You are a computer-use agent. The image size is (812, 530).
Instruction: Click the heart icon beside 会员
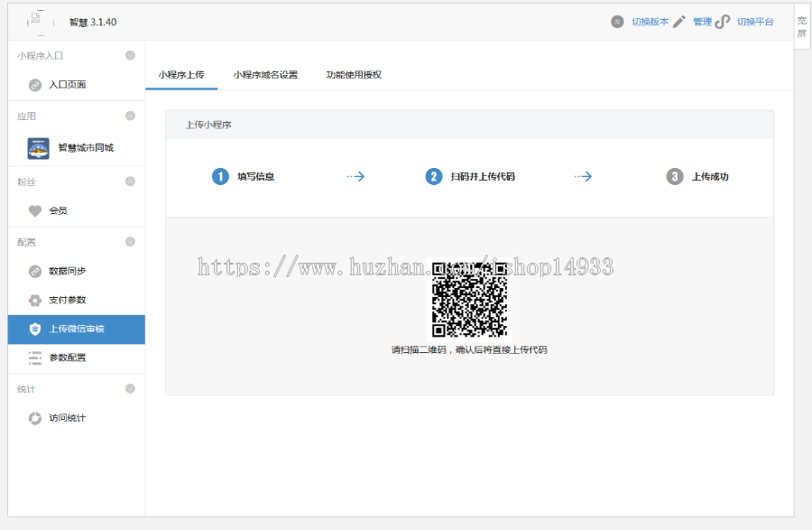tap(34, 211)
